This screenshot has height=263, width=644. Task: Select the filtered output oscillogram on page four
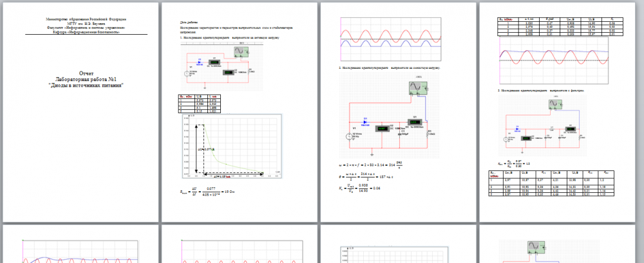(553, 60)
